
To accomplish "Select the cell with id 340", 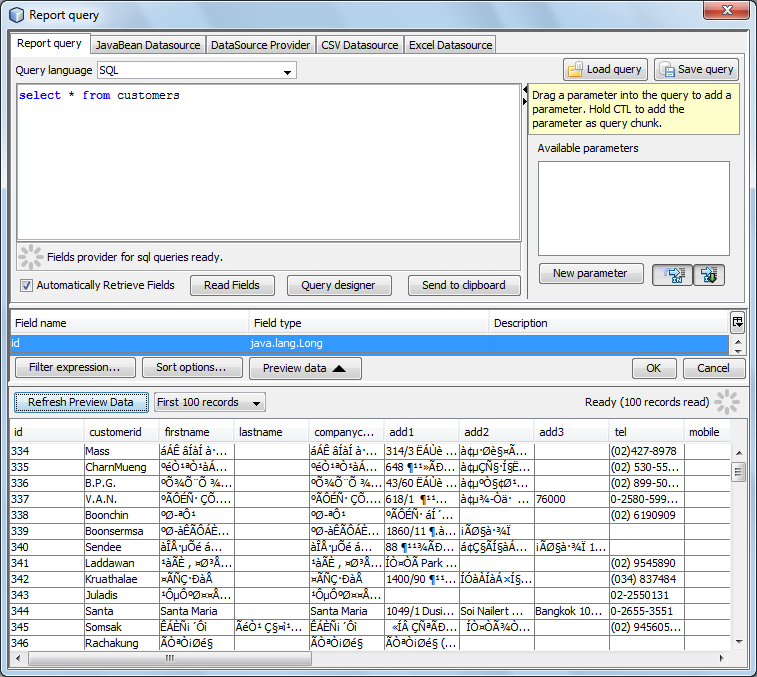I will [47, 547].
